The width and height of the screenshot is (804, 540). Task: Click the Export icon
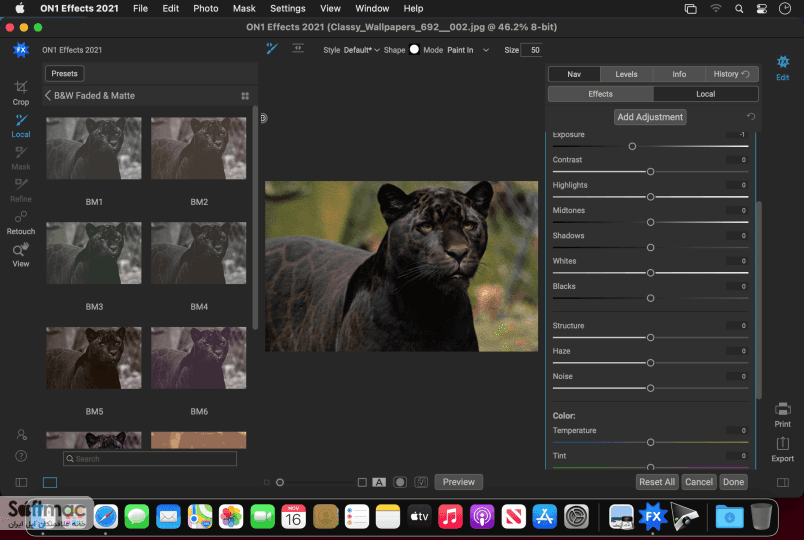point(782,450)
